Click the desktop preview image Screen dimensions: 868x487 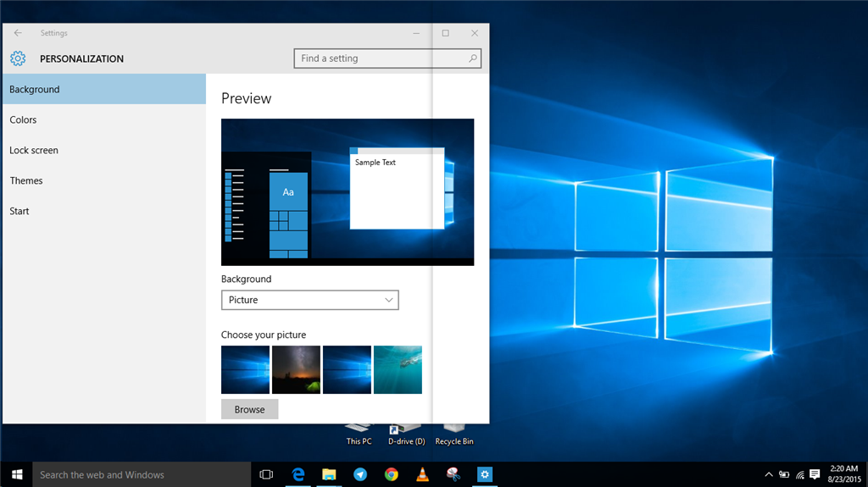click(x=348, y=192)
